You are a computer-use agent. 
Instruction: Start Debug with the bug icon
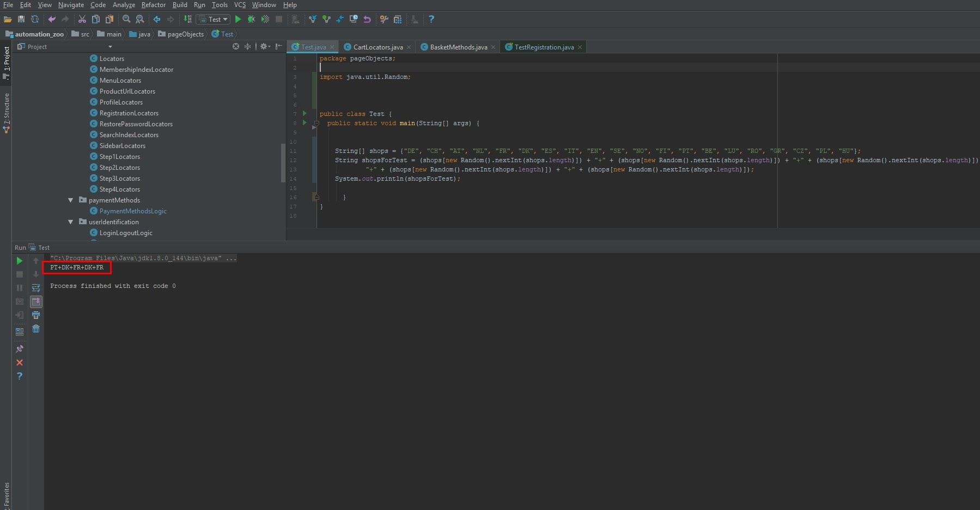point(252,19)
